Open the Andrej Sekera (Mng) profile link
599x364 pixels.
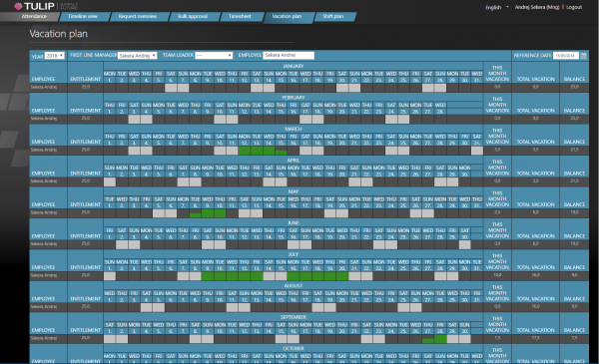coord(537,7)
